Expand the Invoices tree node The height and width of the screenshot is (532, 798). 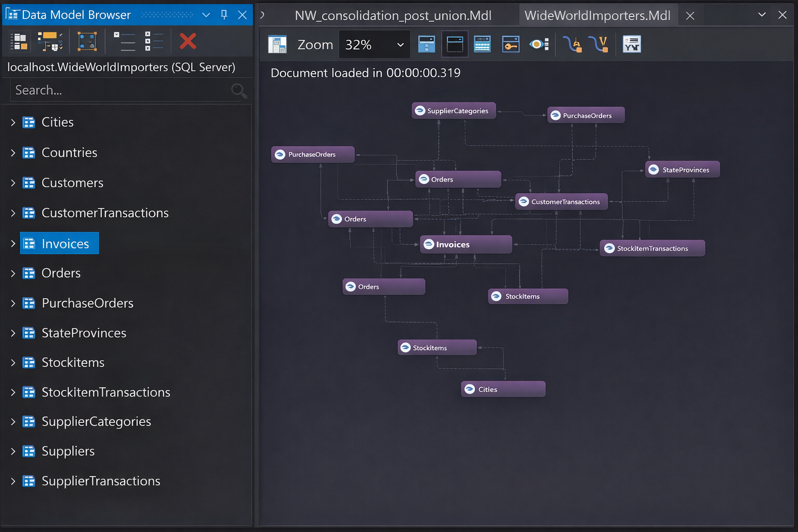13,244
